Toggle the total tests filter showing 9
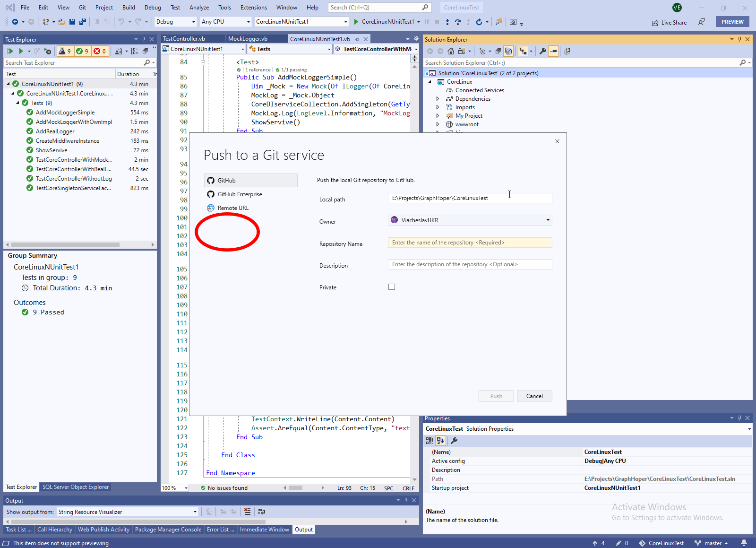756x548 pixels. (65, 51)
